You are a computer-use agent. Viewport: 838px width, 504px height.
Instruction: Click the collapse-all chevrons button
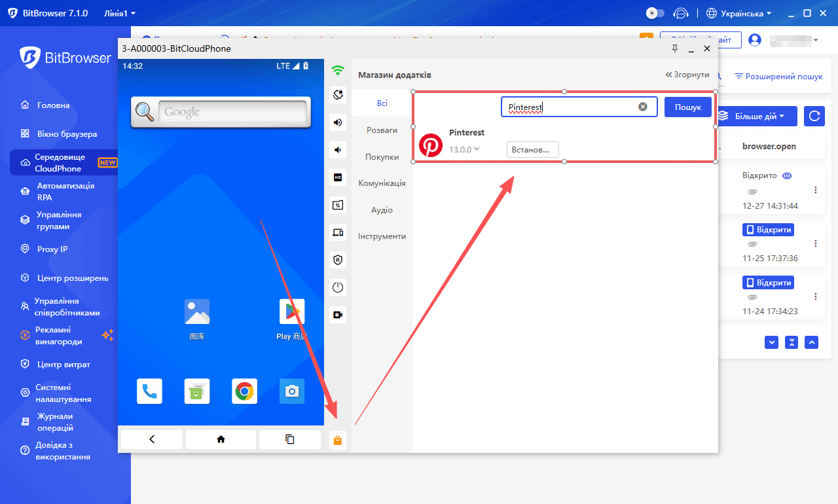click(792, 342)
